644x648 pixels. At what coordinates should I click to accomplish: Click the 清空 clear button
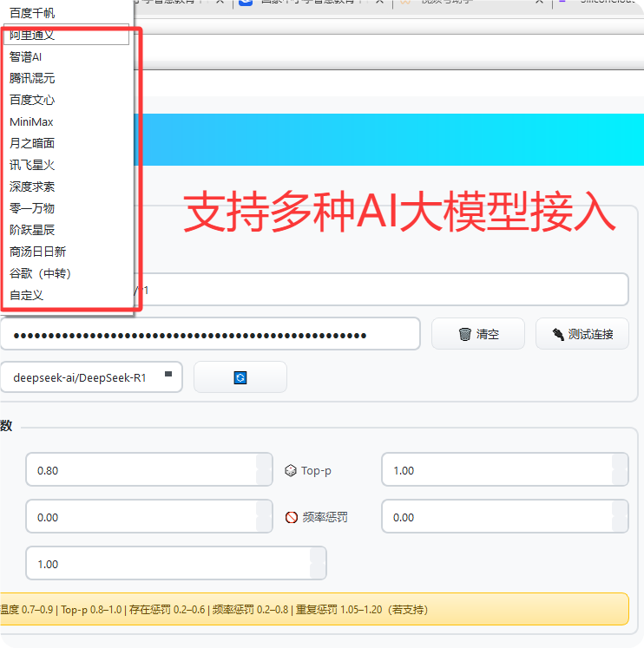(x=478, y=334)
